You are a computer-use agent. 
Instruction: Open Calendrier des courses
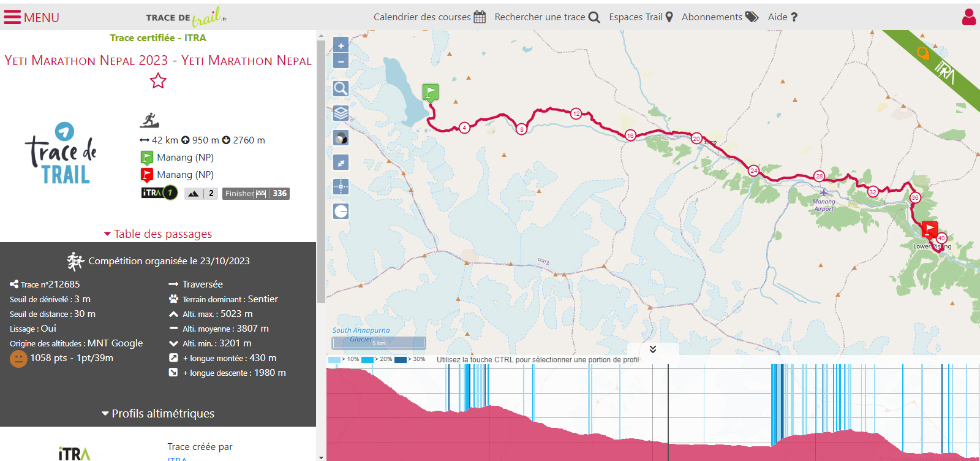click(x=429, y=17)
